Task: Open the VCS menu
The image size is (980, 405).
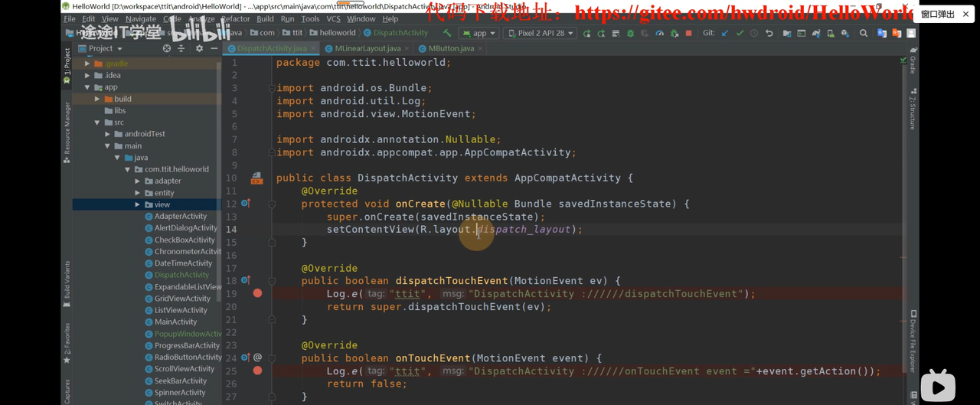Action: click(x=333, y=18)
